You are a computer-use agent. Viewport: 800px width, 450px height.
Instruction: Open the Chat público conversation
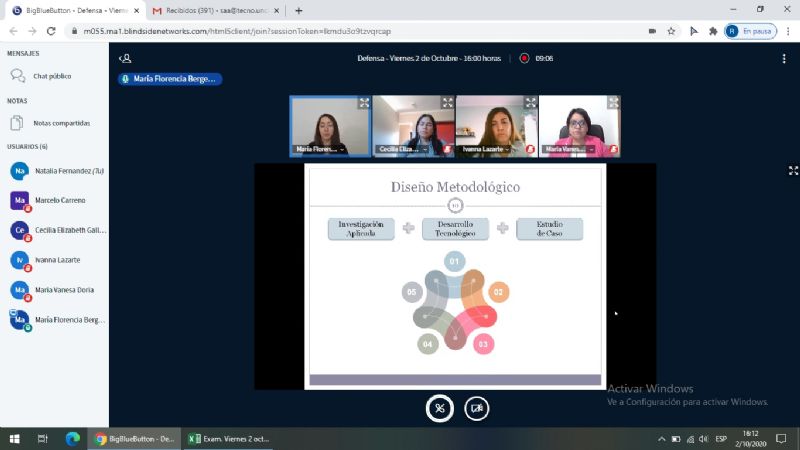tap(52, 76)
